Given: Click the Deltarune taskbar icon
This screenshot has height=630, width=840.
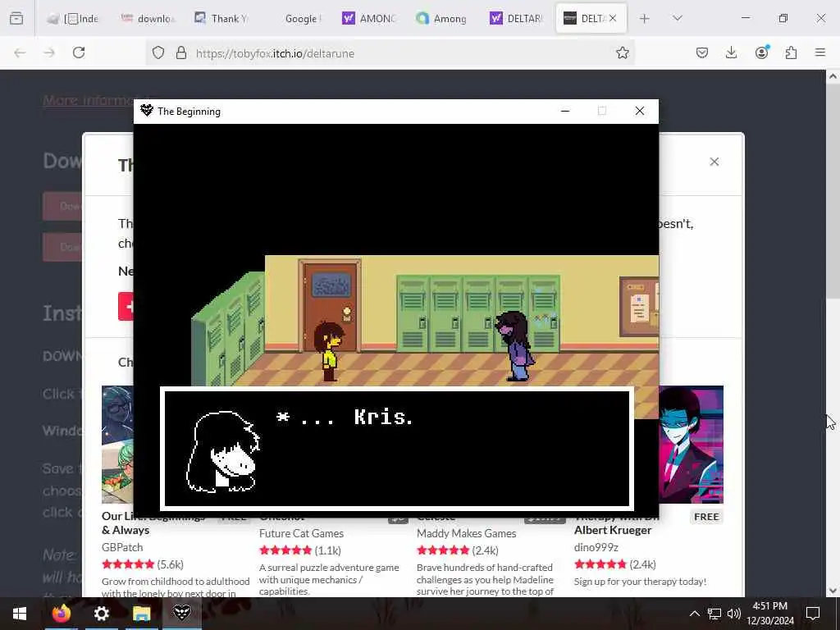Looking at the screenshot, I should click(181, 614).
